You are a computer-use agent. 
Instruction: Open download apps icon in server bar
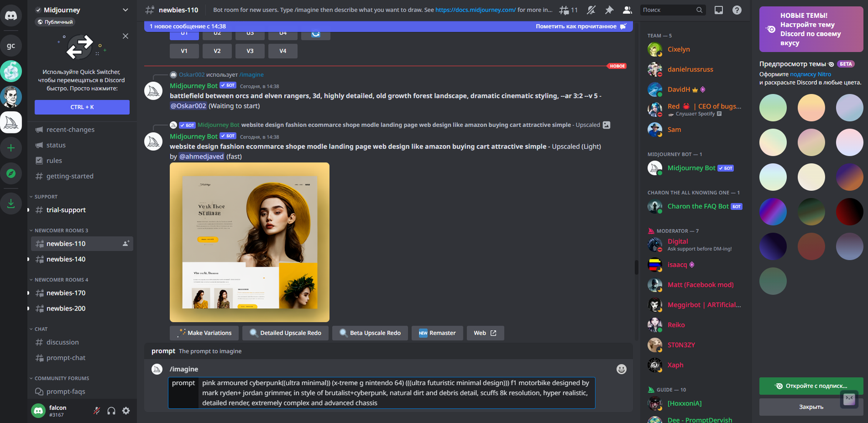pyautogui.click(x=11, y=204)
